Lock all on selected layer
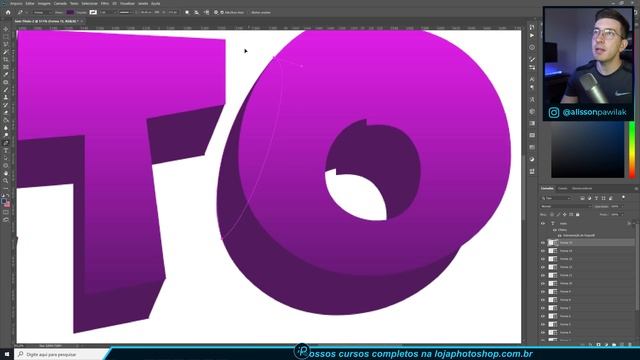This screenshot has height=360, width=640. [578, 214]
